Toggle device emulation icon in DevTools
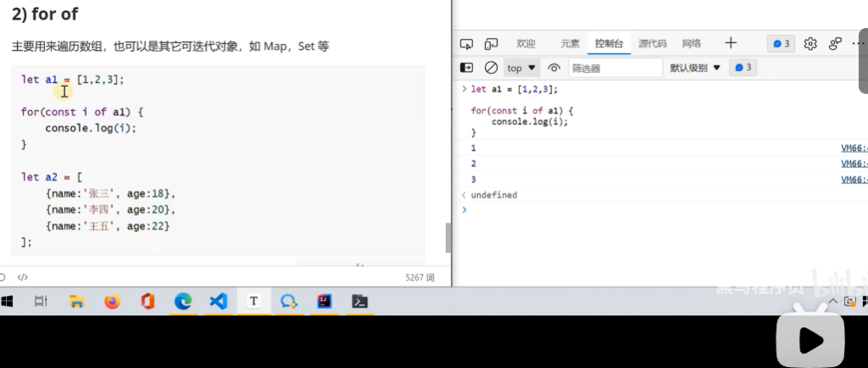Image resolution: width=868 pixels, height=368 pixels. point(491,44)
